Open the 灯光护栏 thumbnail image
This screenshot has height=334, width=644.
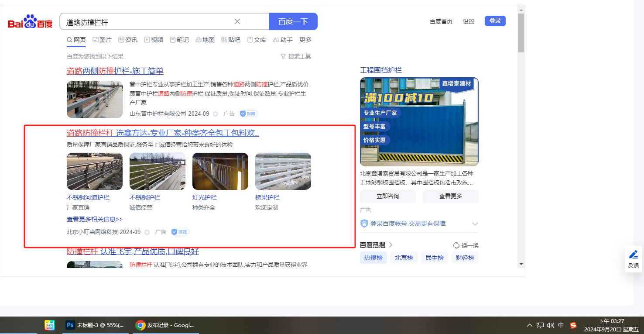point(220,171)
